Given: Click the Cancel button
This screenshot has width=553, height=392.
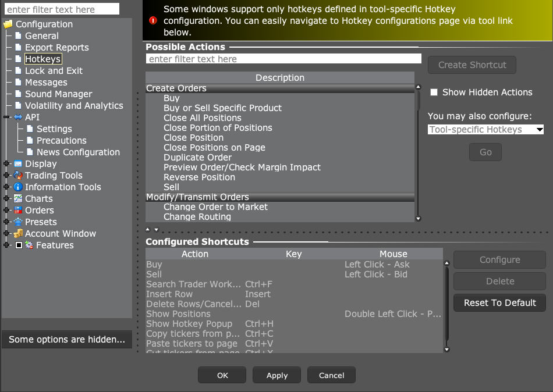Looking at the screenshot, I should (x=332, y=376).
